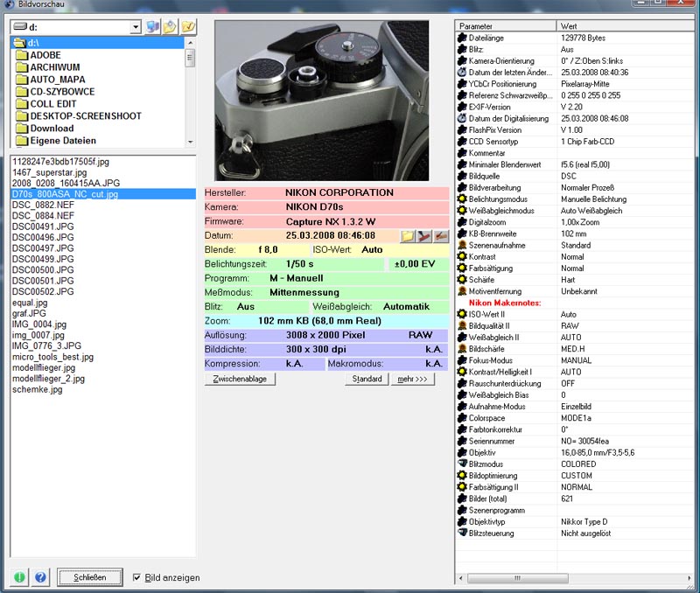Select file DSC00491.JPG
This screenshot has width=700, height=593.
(43, 227)
